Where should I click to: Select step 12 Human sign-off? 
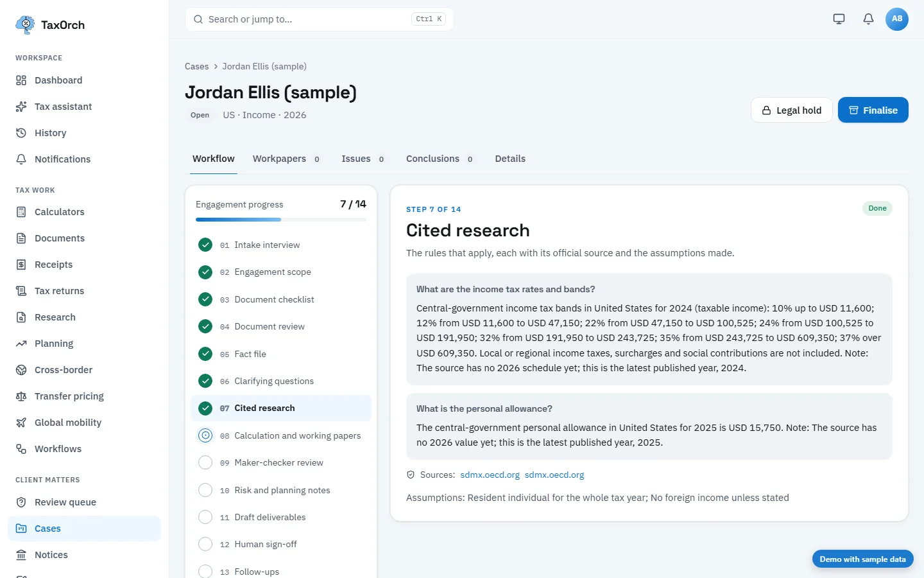pyautogui.click(x=281, y=544)
